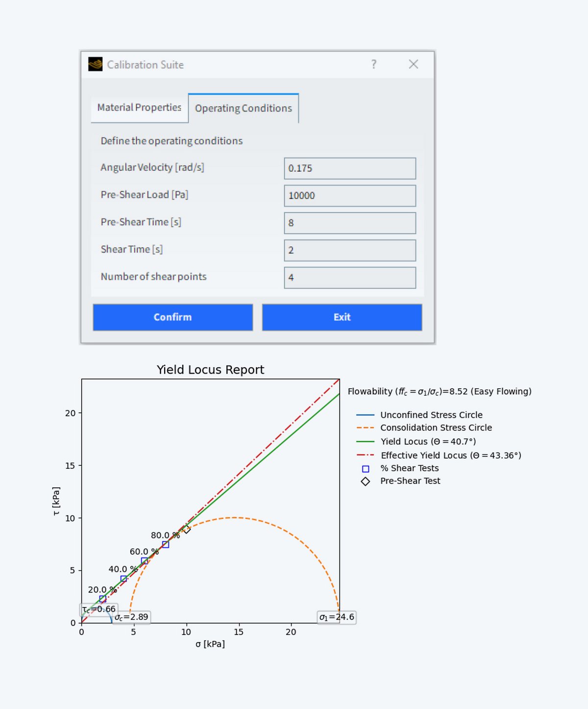The image size is (588, 709).
Task: Select the orange dashed Consolidation Stress Circle sample
Action: tap(365, 428)
